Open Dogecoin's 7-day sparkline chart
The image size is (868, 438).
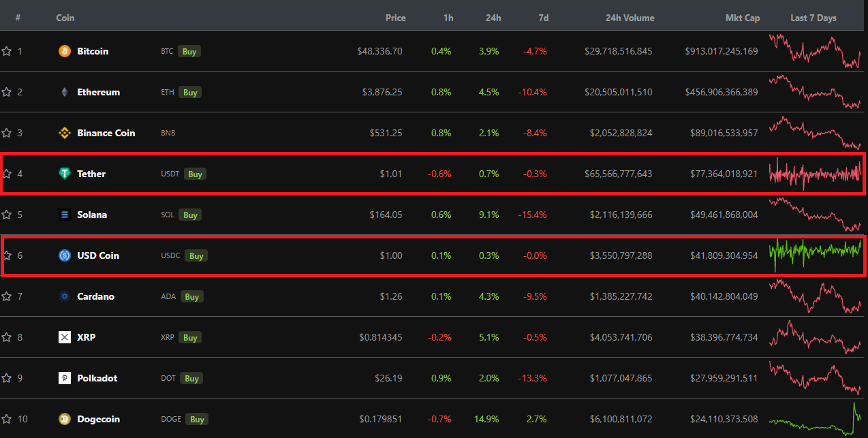pyautogui.click(x=815, y=419)
